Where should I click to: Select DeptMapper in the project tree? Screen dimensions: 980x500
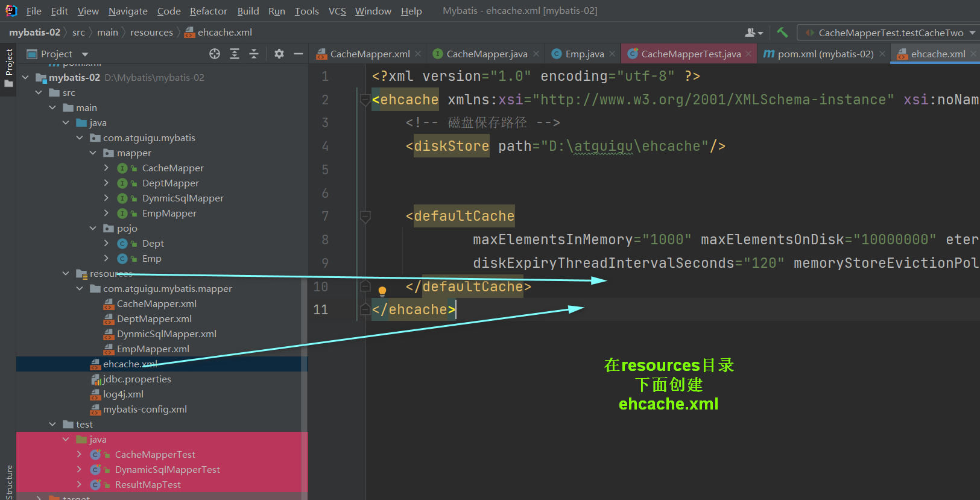[170, 183]
